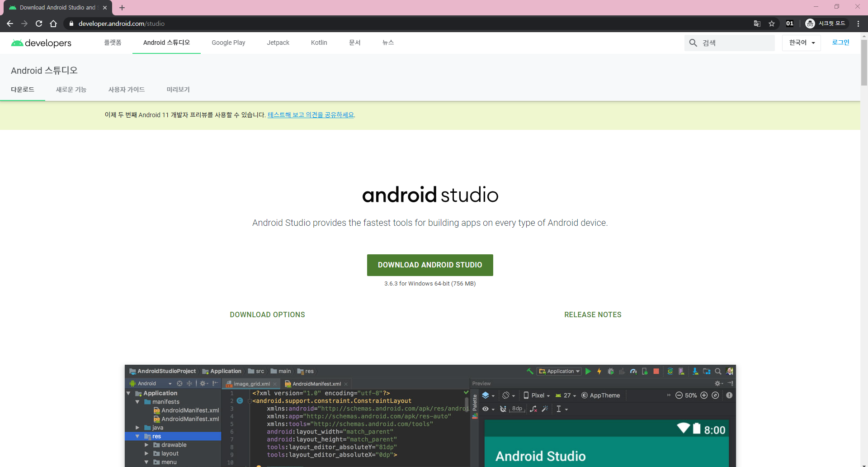Screen dimensions: 868x467
Task: Click the Android 스튜디오 page heading
Action: (x=44, y=71)
